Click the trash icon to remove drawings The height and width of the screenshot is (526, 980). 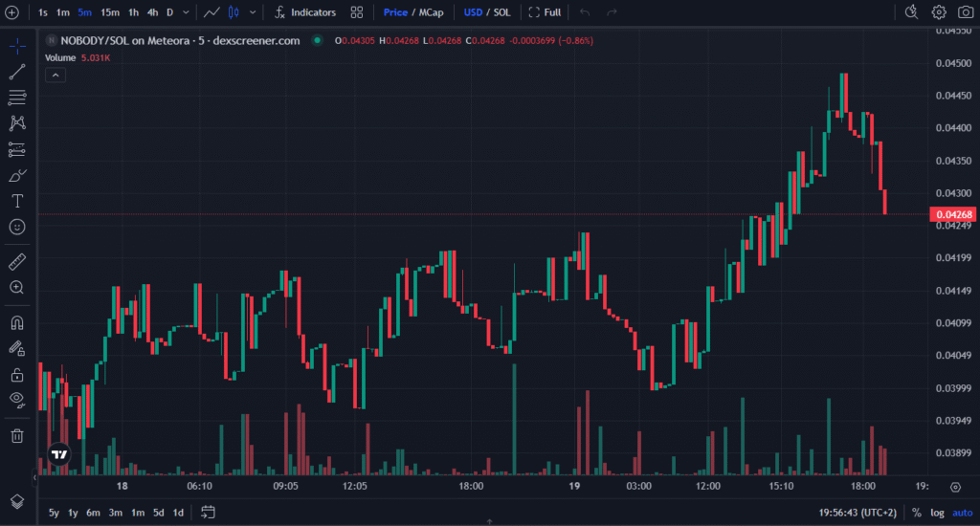point(17,436)
